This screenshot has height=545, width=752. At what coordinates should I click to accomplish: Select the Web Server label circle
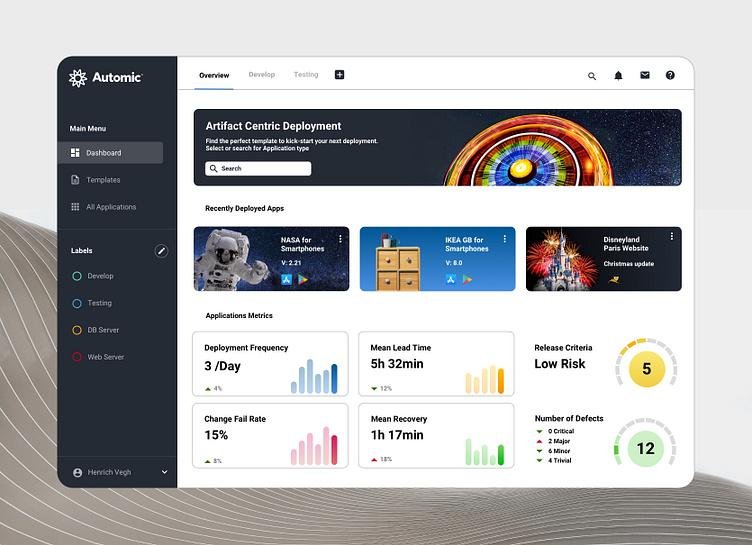pyautogui.click(x=77, y=357)
